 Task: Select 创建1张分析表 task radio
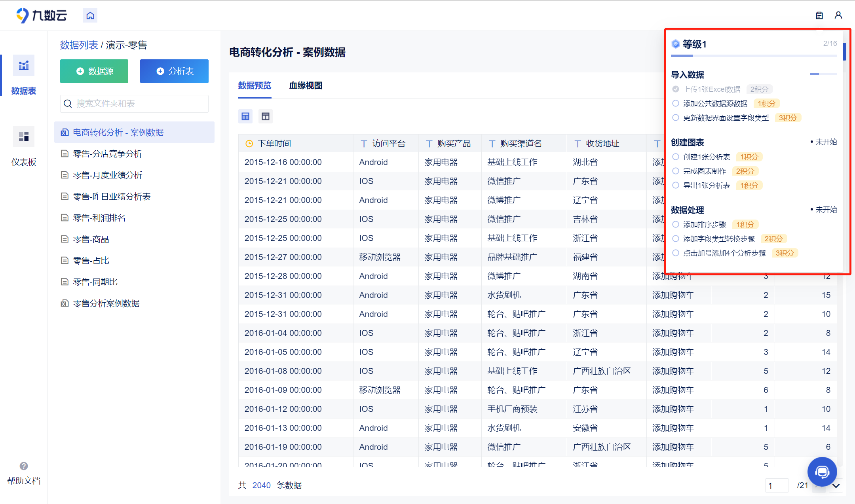pyautogui.click(x=676, y=157)
